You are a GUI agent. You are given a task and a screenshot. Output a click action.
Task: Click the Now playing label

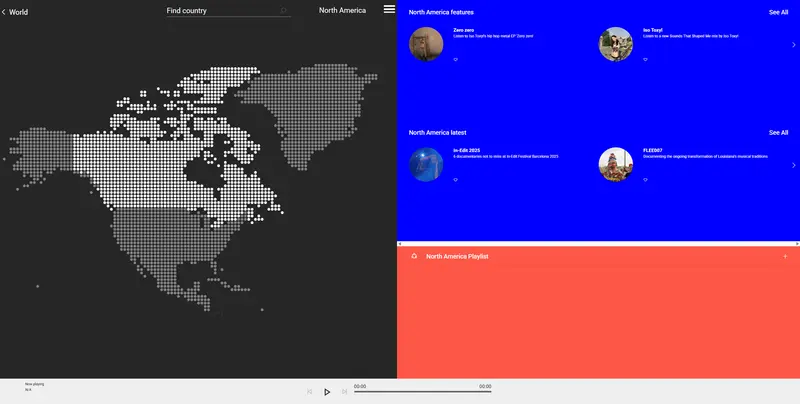tap(35, 384)
